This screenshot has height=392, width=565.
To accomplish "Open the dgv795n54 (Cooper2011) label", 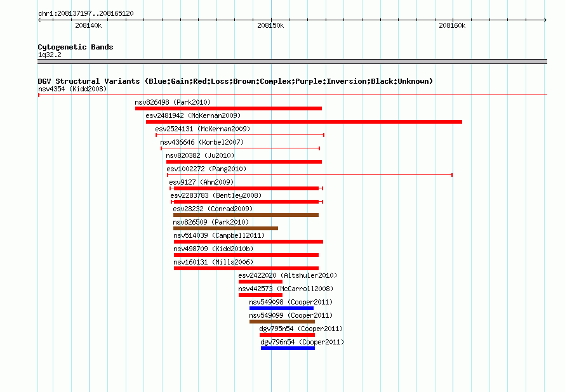I will [x=301, y=329].
